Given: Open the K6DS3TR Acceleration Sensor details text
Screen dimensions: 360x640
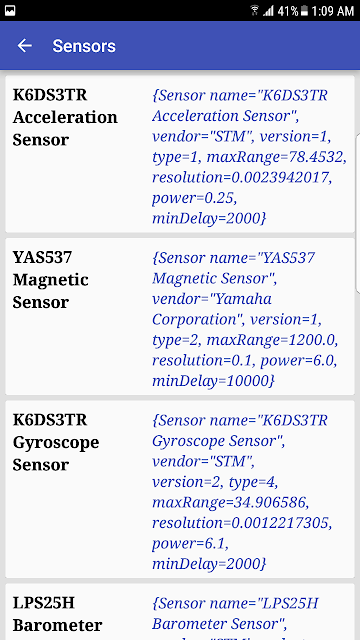Looking at the screenshot, I should point(249,157).
